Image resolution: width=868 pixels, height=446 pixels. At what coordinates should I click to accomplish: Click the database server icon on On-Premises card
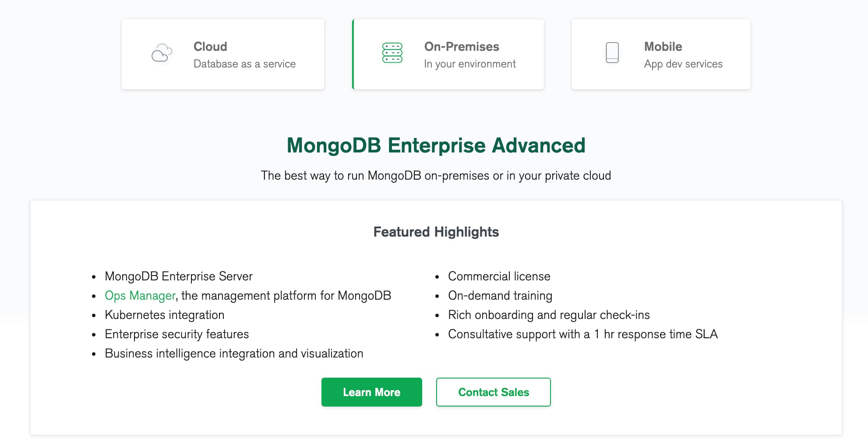pyautogui.click(x=392, y=53)
